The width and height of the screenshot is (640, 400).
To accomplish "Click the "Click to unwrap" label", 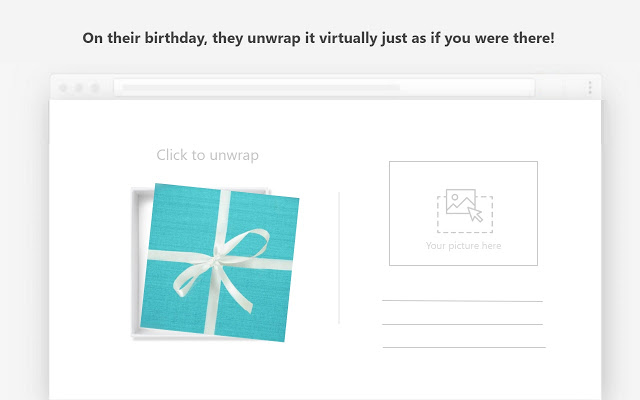I will click(207, 155).
